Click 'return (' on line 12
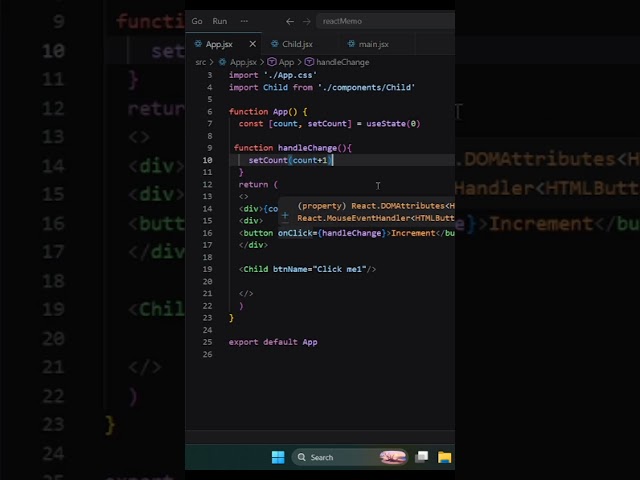 (x=258, y=184)
